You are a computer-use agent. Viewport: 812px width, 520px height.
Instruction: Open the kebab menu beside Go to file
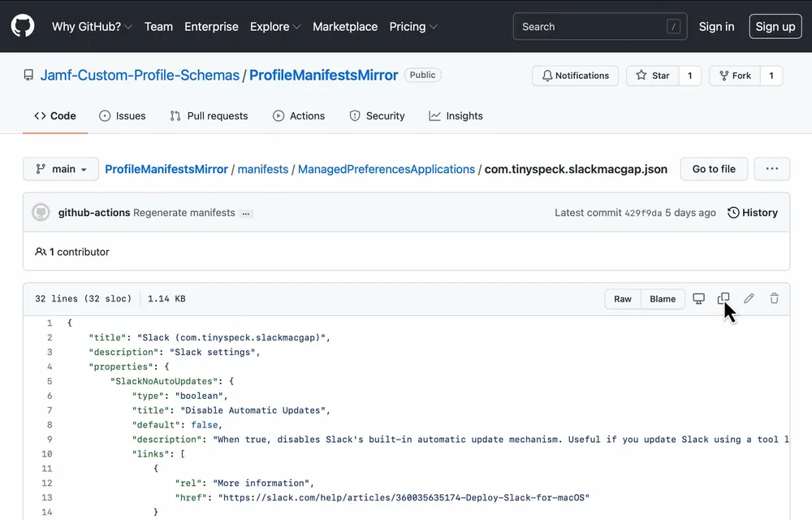pyautogui.click(x=771, y=168)
